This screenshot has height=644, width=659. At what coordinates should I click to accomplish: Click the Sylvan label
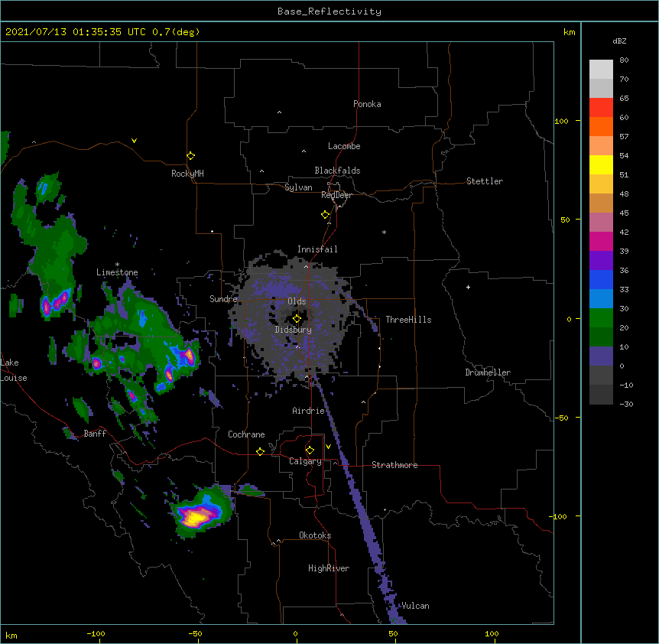pos(298,187)
